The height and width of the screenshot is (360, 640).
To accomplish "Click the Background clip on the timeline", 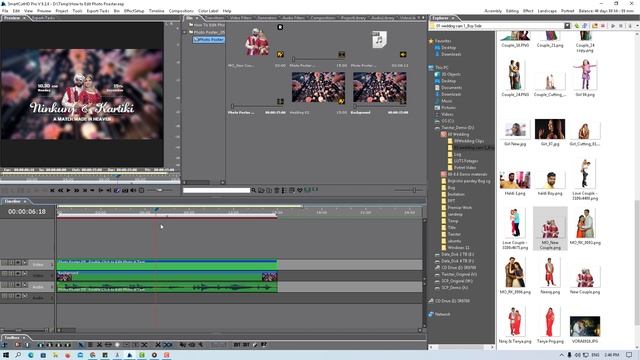I will 167,276.
